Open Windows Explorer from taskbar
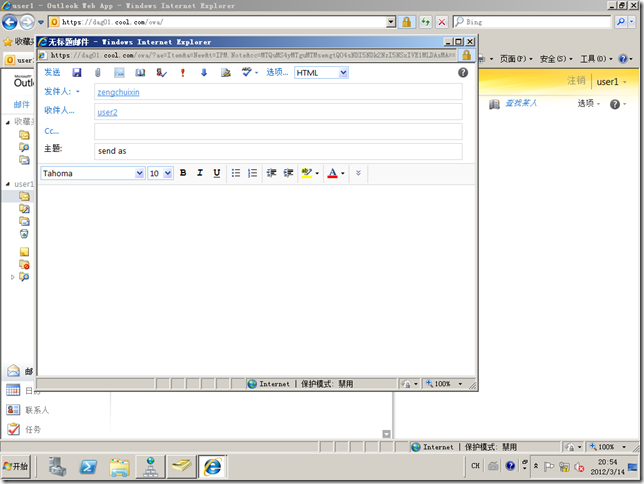Viewport: 644px width, 484px height. click(x=119, y=467)
